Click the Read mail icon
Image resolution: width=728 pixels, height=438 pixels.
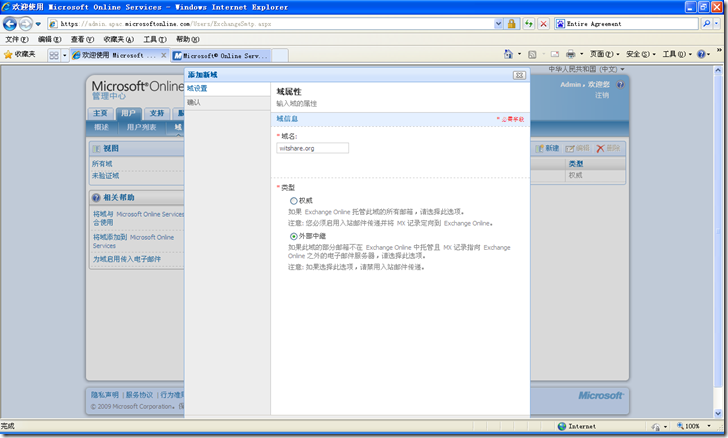(x=555, y=54)
